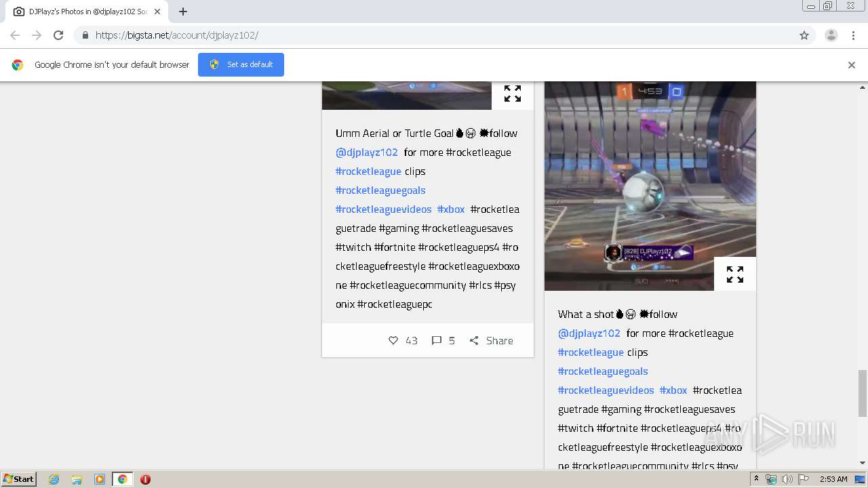
Task: Open the red Opera-style taskbar icon
Action: point(145,479)
